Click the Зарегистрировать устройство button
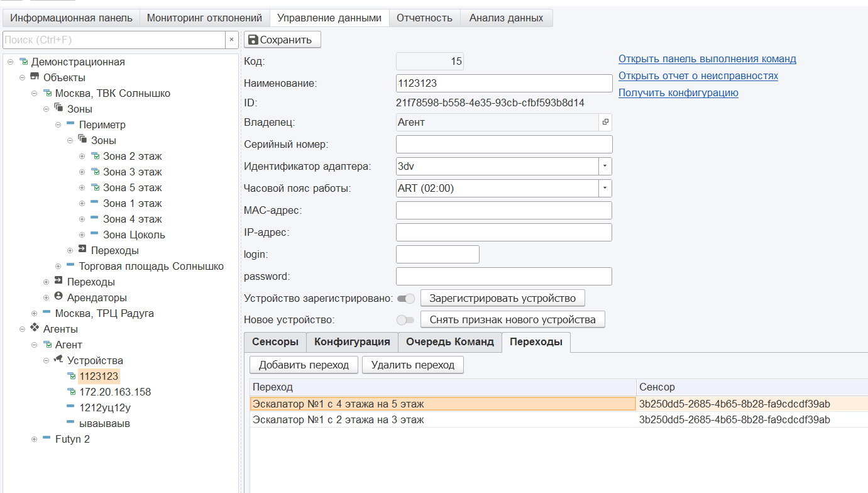 pyautogui.click(x=503, y=298)
